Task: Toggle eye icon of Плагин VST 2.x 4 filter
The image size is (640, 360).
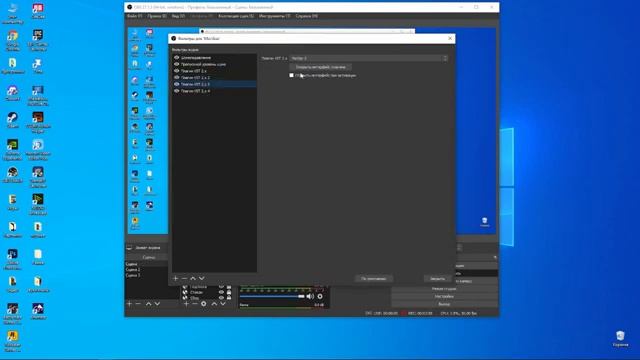Action: click(177, 91)
